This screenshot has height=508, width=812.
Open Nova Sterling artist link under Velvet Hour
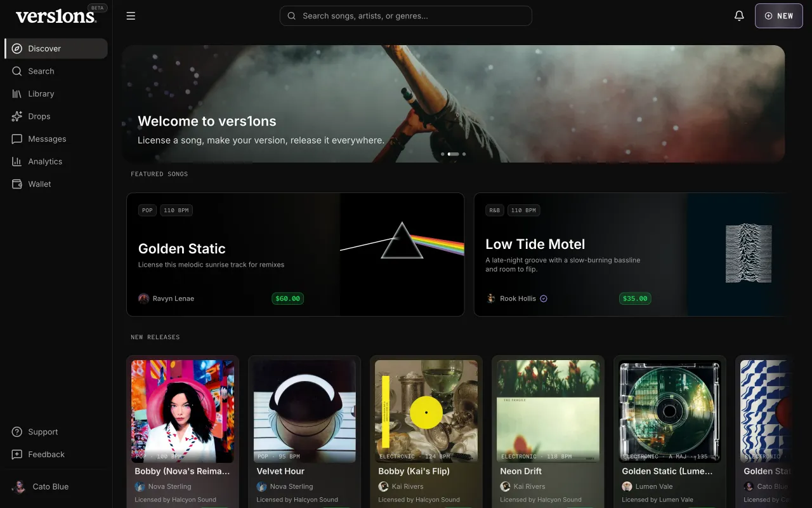coord(291,486)
